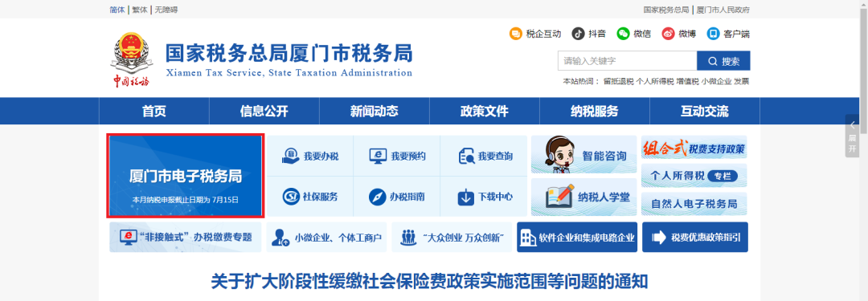Click the 社保服务 icon

pyautogui.click(x=291, y=197)
